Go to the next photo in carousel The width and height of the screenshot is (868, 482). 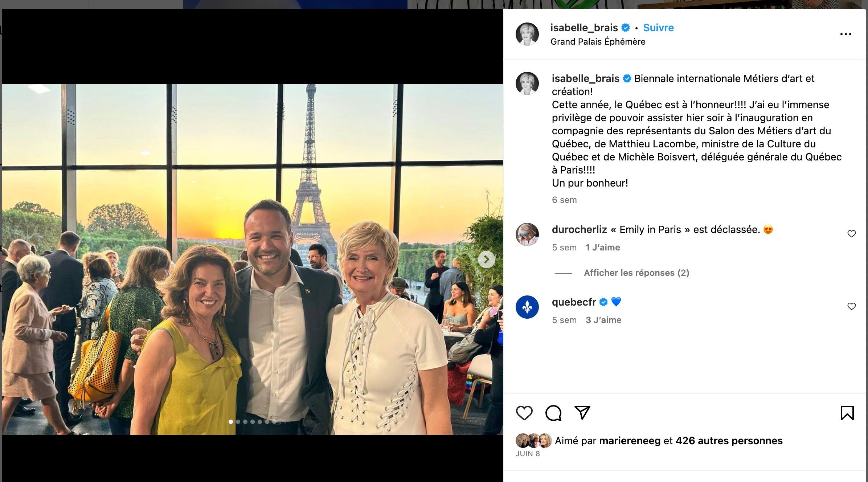point(486,260)
